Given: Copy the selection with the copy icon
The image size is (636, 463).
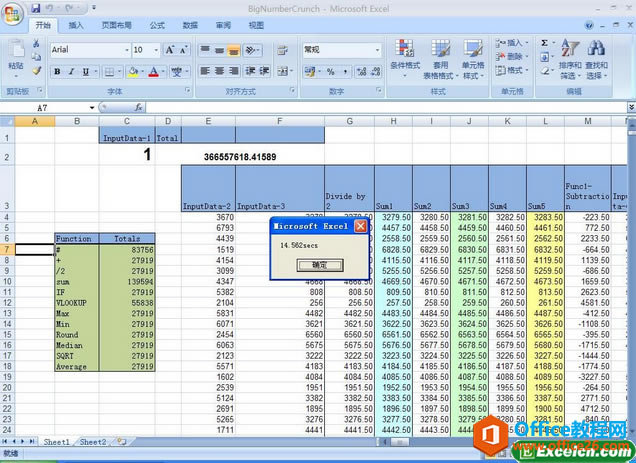Looking at the screenshot, I should coord(37,57).
